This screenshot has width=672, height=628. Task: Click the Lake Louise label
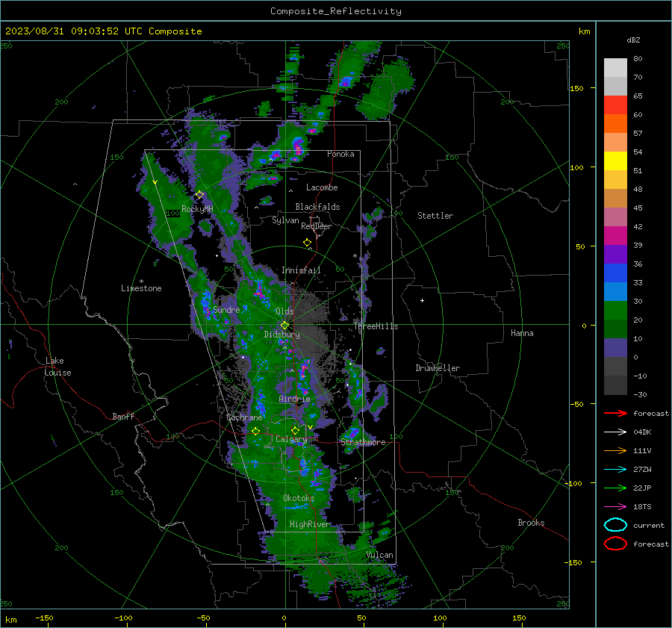(x=57, y=367)
